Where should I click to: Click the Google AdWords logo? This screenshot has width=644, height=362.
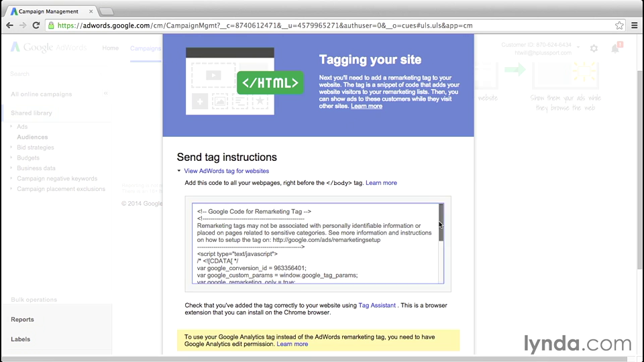pos(48,47)
